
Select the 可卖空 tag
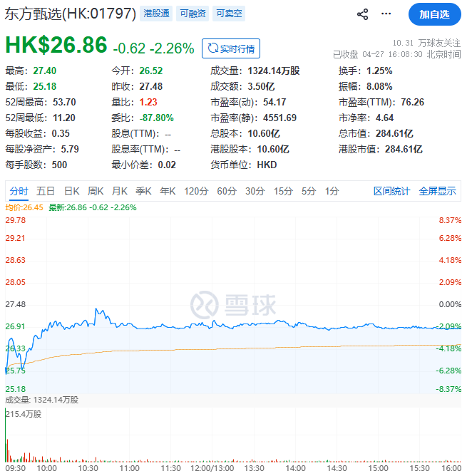click(x=227, y=14)
